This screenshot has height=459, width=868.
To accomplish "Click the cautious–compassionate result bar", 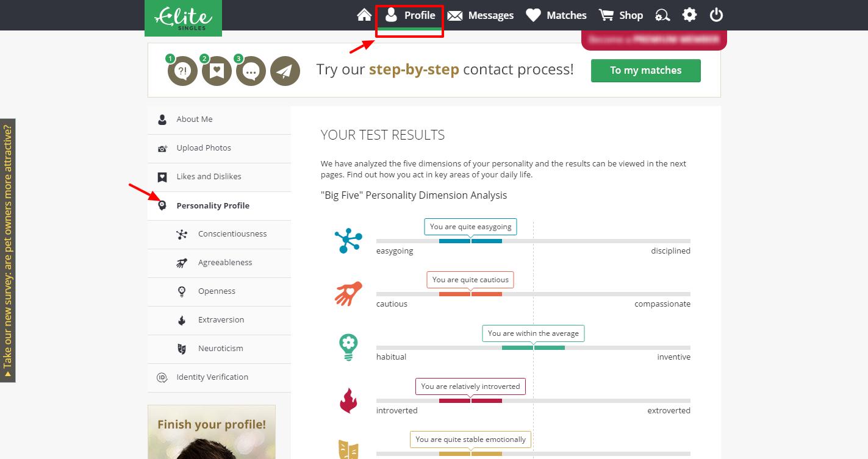I will tap(533, 294).
